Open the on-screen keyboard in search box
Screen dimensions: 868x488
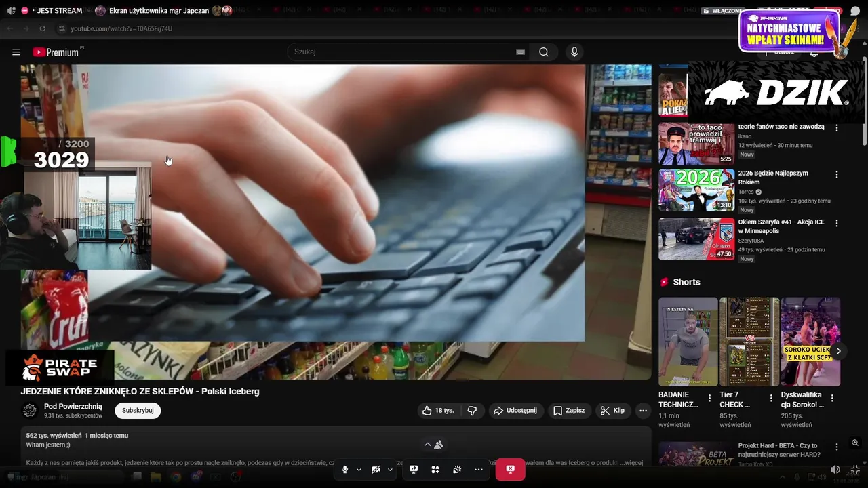520,52
